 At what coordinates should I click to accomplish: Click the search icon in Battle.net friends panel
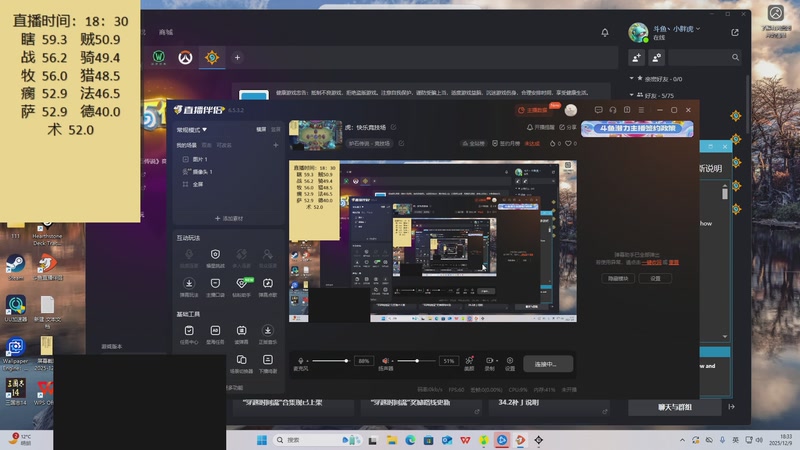coord(735,57)
